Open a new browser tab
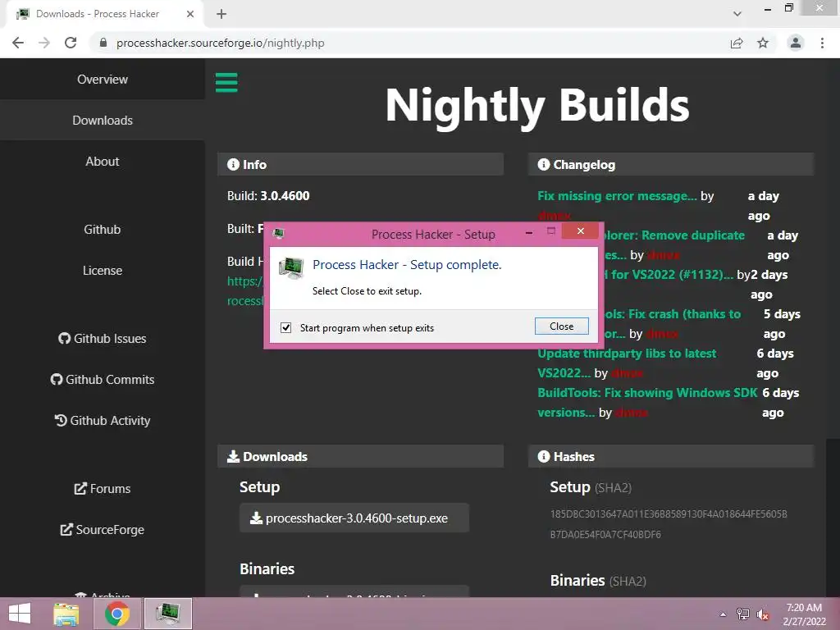 pyautogui.click(x=221, y=14)
